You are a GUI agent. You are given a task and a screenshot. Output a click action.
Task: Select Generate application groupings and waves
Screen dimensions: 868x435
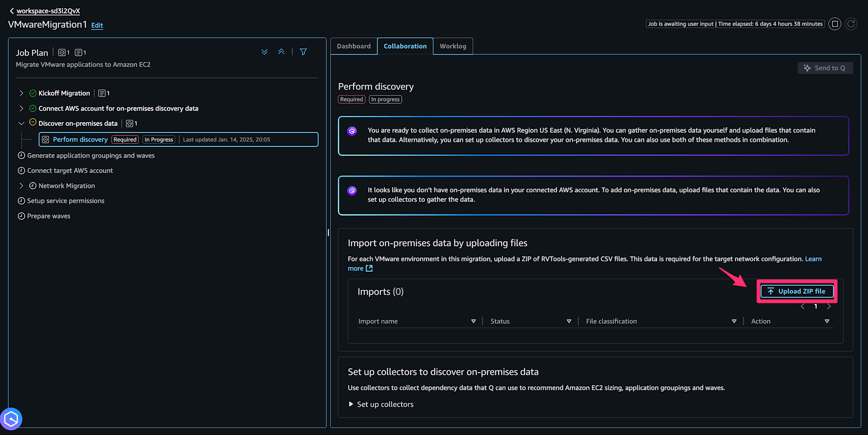coord(91,155)
